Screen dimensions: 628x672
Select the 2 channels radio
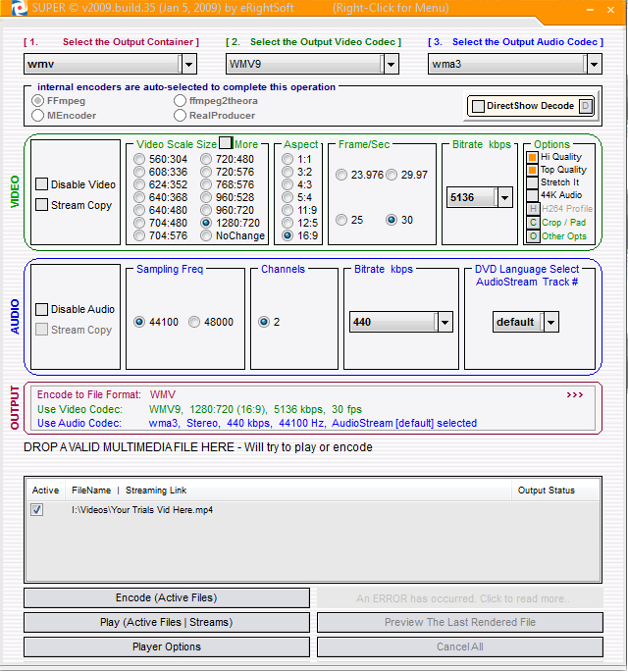(x=264, y=322)
